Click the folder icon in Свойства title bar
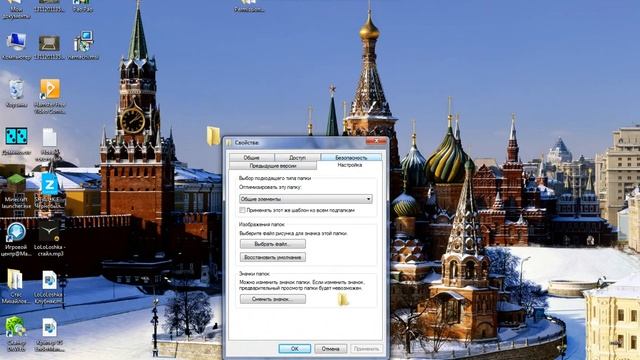This screenshot has height=360, width=640. click(x=229, y=142)
